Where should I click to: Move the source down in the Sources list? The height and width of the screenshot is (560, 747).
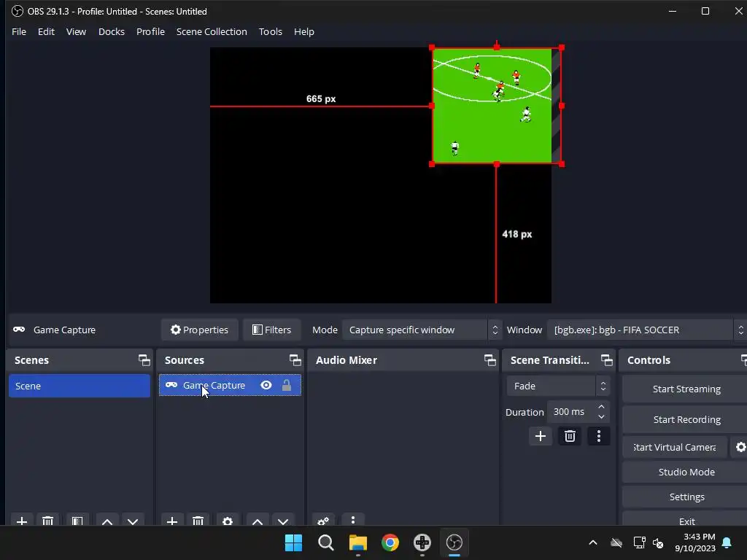(x=283, y=521)
